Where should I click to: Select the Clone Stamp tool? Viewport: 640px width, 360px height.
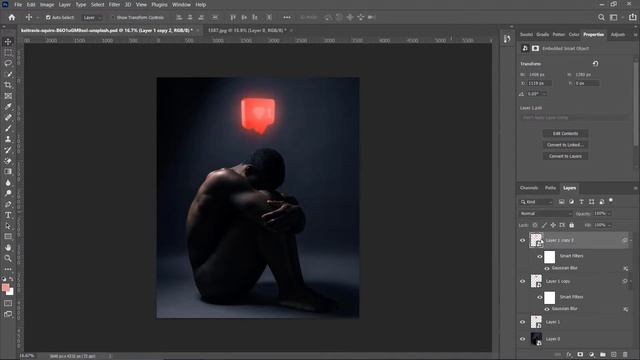tap(8, 139)
